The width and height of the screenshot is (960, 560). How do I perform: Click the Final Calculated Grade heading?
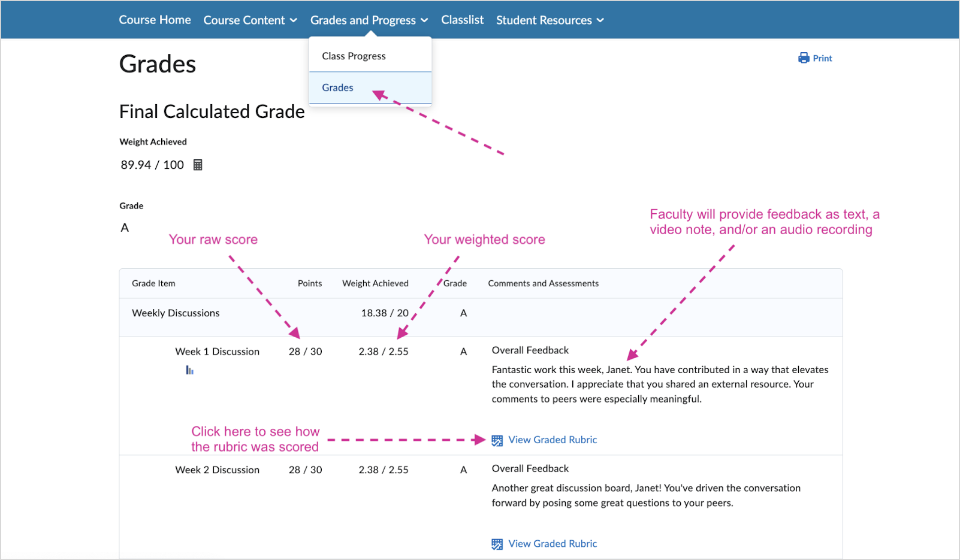point(212,111)
